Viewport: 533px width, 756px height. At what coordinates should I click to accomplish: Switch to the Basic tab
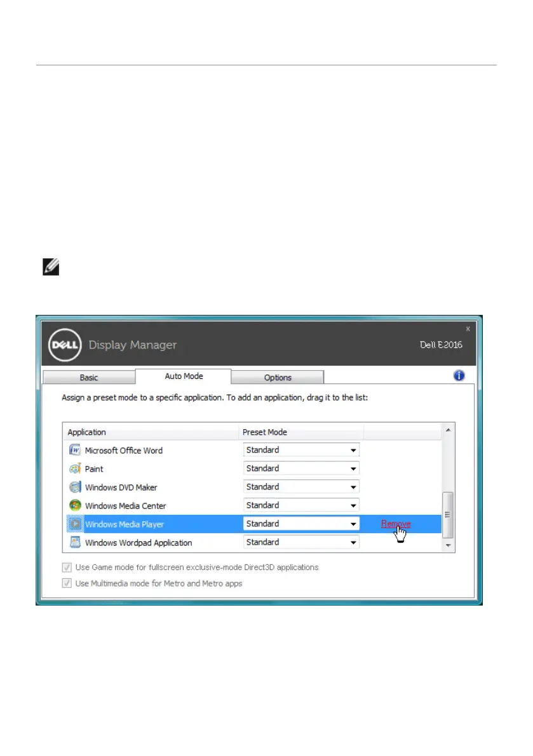point(89,377)
